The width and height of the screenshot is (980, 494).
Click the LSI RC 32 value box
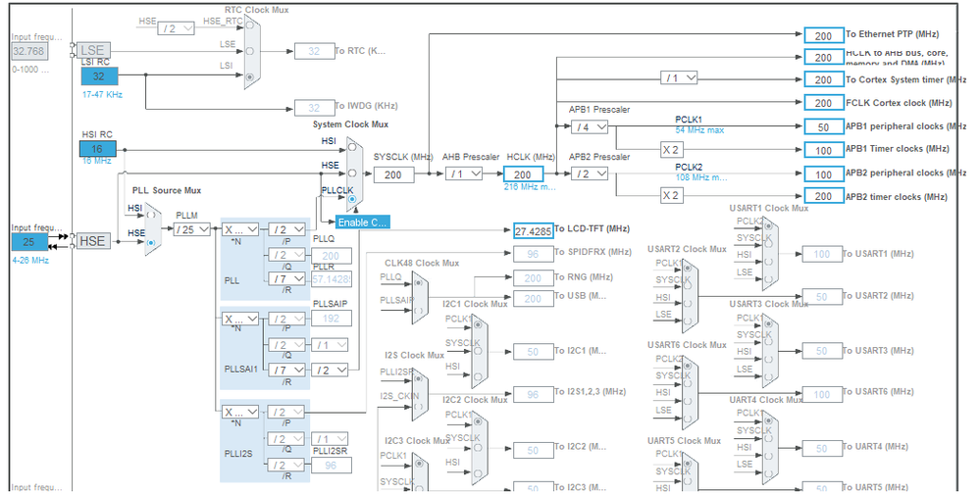click(x=99, y=76)
